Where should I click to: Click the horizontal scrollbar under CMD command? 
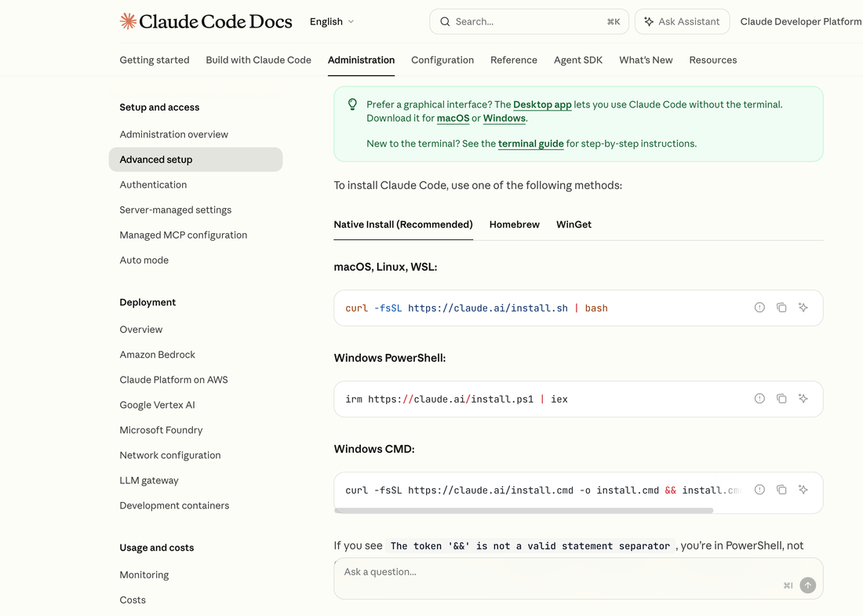point(523,510)
